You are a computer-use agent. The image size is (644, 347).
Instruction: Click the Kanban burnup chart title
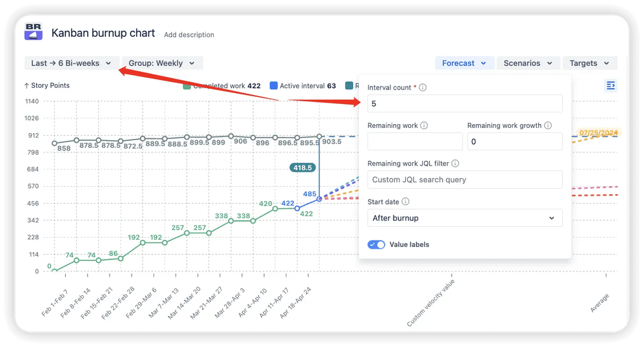tap(103, 33)
